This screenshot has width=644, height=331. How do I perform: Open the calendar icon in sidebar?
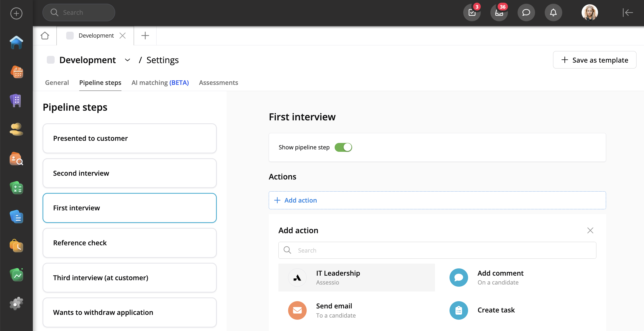[x=16, y=72]
